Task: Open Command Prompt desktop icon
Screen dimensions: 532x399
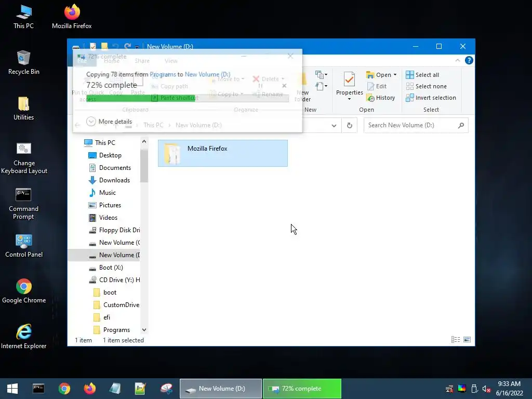Action: pos(24,204)
